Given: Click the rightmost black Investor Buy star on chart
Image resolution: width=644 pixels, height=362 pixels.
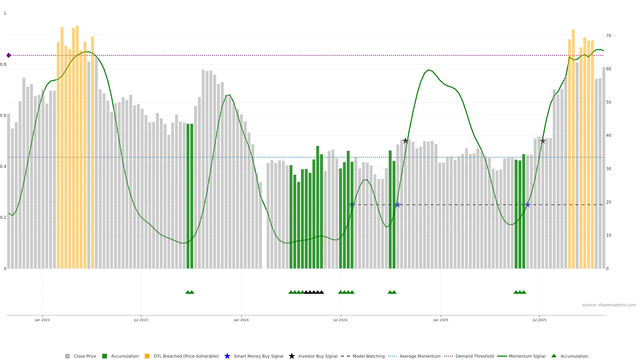Looking at the screenshot, I should pos(543,141).
